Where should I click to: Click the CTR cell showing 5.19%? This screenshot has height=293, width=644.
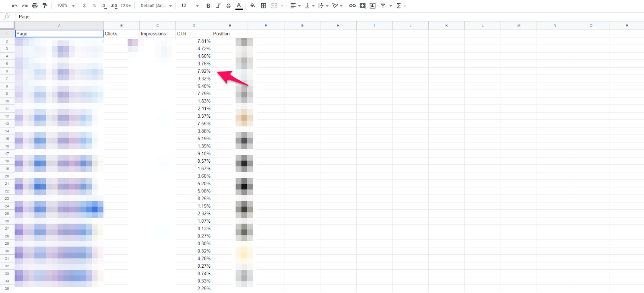pos(194,139)
